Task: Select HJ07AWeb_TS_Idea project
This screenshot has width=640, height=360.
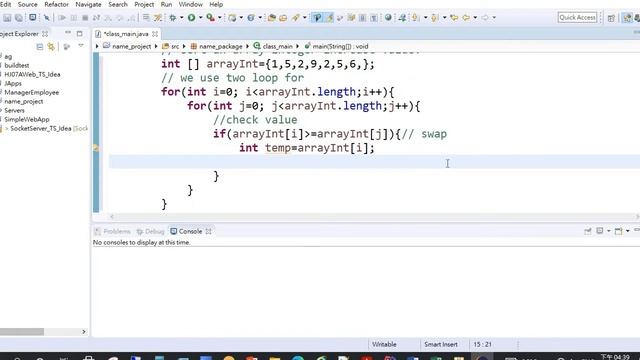Action: tap(32, 75)
